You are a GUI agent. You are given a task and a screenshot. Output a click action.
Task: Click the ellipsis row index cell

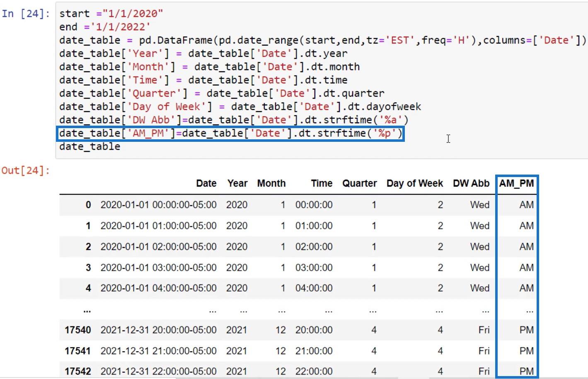[x=87, y=311]
